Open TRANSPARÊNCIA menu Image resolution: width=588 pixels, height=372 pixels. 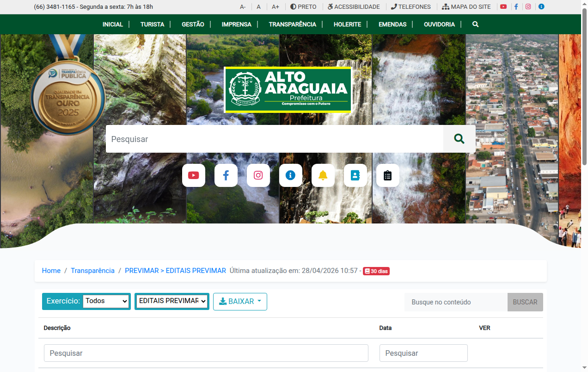(293, 25)
